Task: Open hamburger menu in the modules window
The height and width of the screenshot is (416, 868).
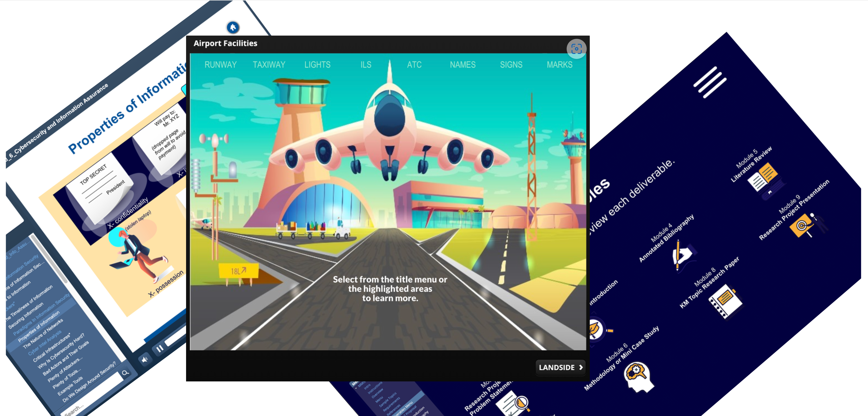Action: click(710, 82)
